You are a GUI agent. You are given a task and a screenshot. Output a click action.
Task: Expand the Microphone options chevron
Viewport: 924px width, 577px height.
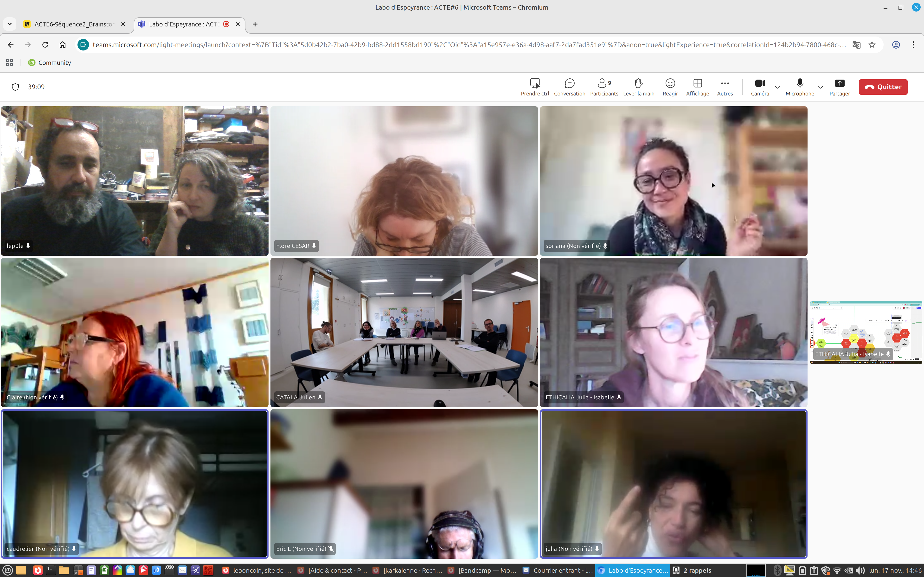(x=821, y=87)
